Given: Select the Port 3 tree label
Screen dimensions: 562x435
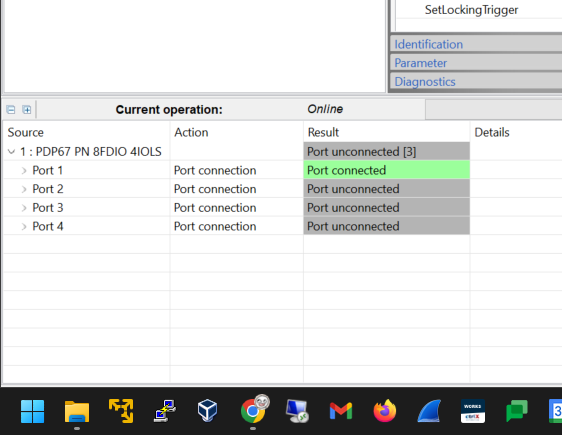Looking at the screenshot, I should 48,208.
